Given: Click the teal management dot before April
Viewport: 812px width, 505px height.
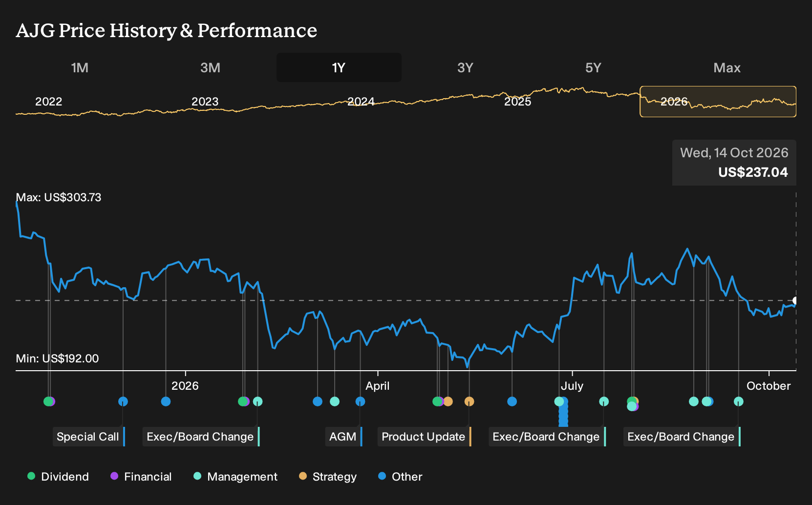Looking at the screenshot, I should [x=335, y=401].
